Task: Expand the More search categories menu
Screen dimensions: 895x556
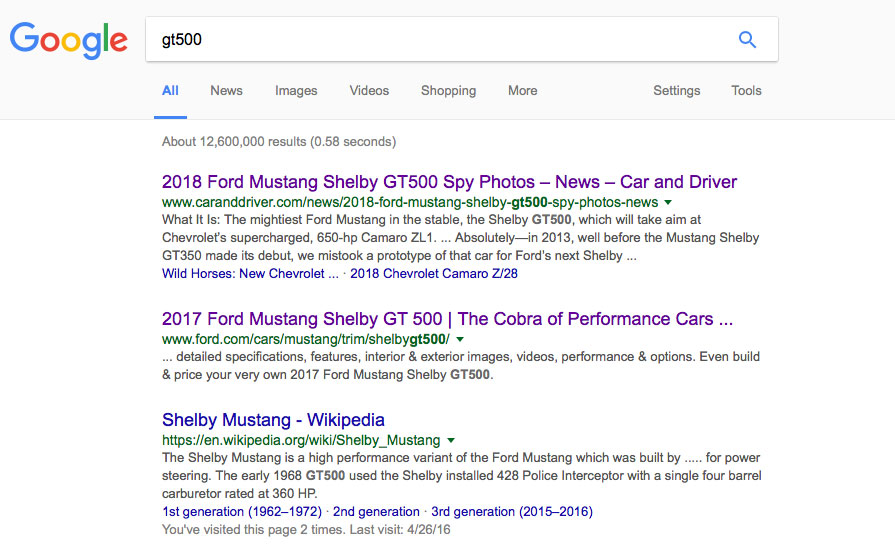Action: click(x=522, y=91)
